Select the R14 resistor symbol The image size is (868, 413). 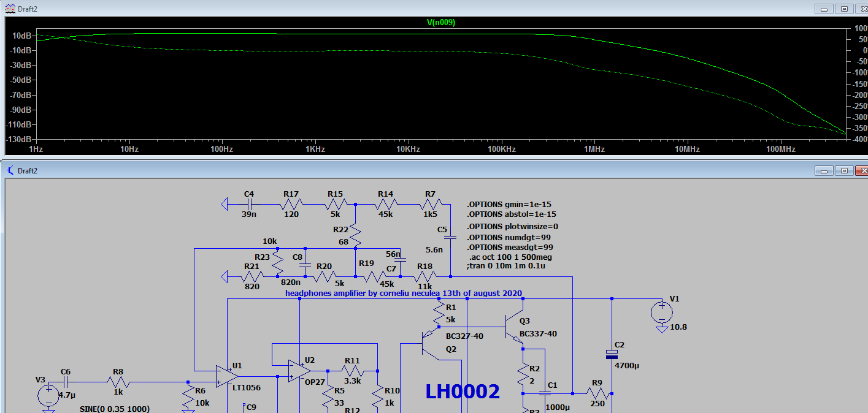click(x=385, y=203)
